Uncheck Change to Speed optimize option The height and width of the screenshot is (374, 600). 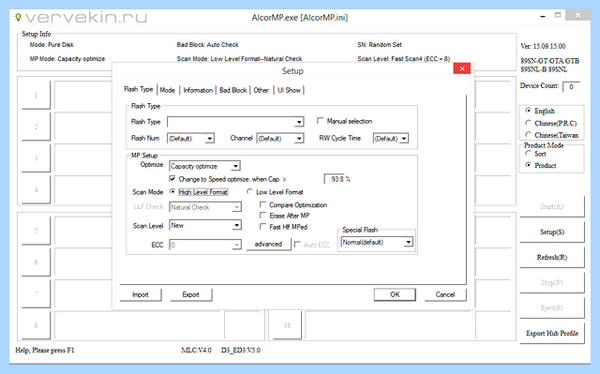tap(173, 179)
